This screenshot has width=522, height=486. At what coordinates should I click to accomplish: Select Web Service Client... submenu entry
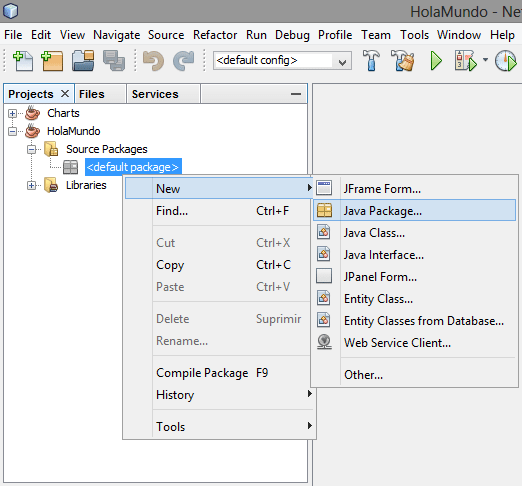[x=415, y=343]
